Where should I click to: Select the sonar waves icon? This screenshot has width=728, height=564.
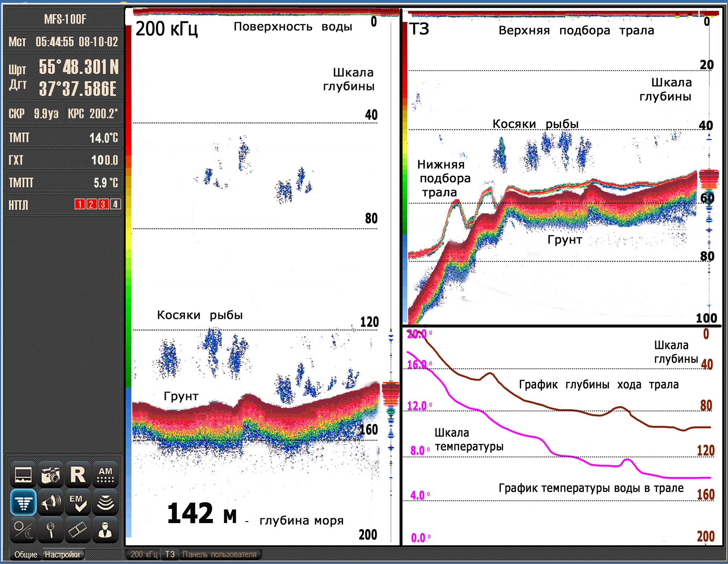[105, 502]
